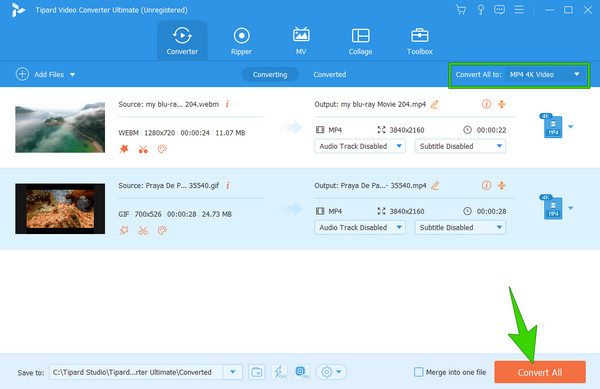Open Enhance palette for the webm file
This screenshot has width=600, height=389.
point(162,149)
